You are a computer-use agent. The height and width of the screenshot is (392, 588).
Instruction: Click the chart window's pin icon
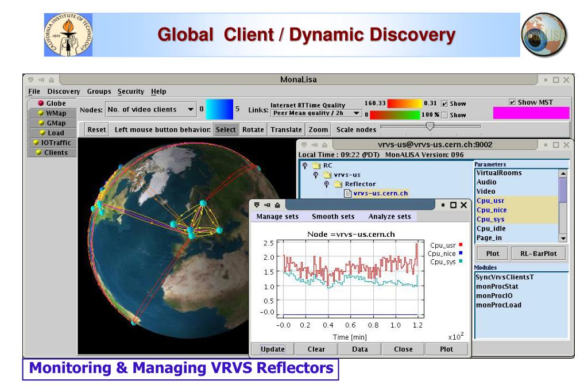tap(267, 205)
